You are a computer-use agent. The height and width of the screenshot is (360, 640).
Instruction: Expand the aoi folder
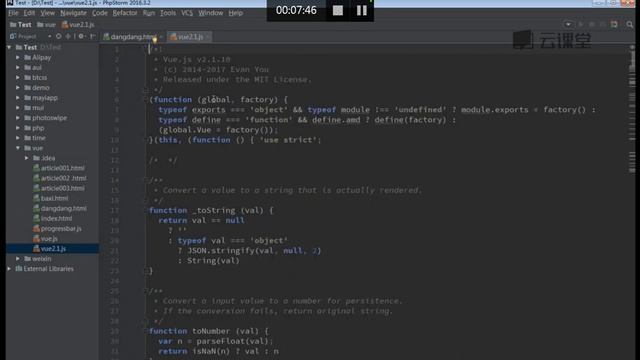pos(18,67)
